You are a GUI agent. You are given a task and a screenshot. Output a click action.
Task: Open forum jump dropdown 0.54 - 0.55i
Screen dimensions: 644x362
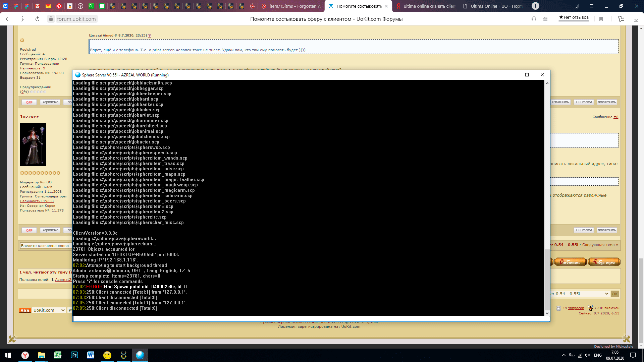[x=579, y=294]
